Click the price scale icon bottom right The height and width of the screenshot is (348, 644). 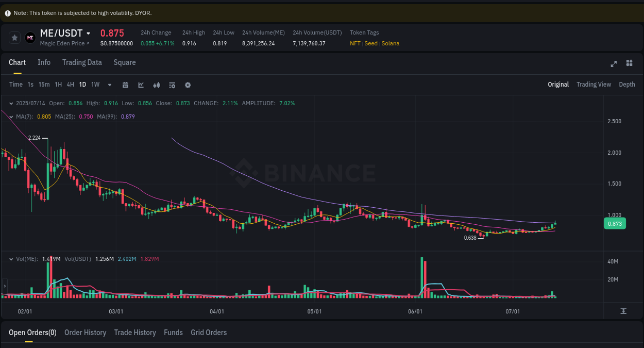[x=623, y=311]
